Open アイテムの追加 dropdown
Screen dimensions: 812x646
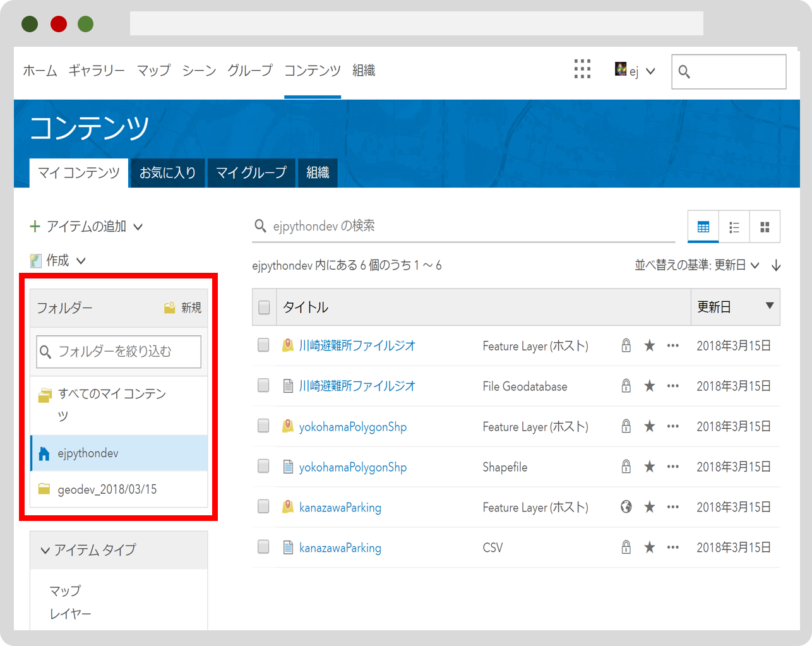87,226
